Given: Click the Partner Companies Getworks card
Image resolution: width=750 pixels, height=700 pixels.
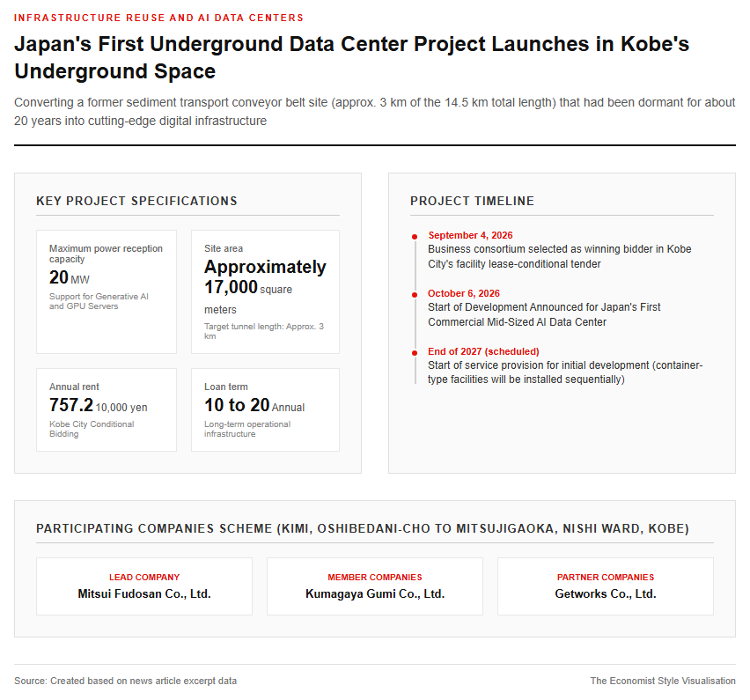Looking at the screenshot, I should [606, 586].
